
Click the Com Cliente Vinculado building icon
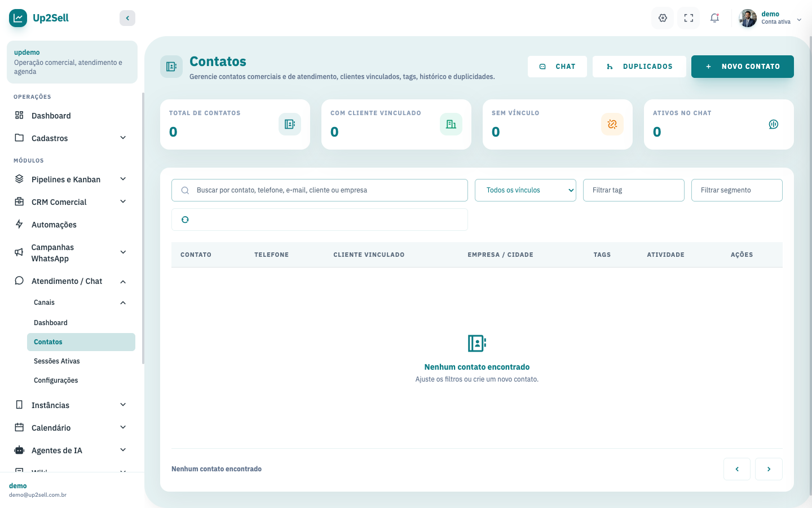click(451, 124)
